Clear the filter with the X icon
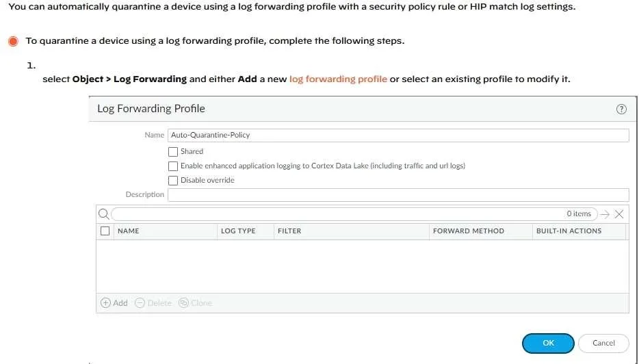This screenshot has width=639, height=364. tap(619, 214)
